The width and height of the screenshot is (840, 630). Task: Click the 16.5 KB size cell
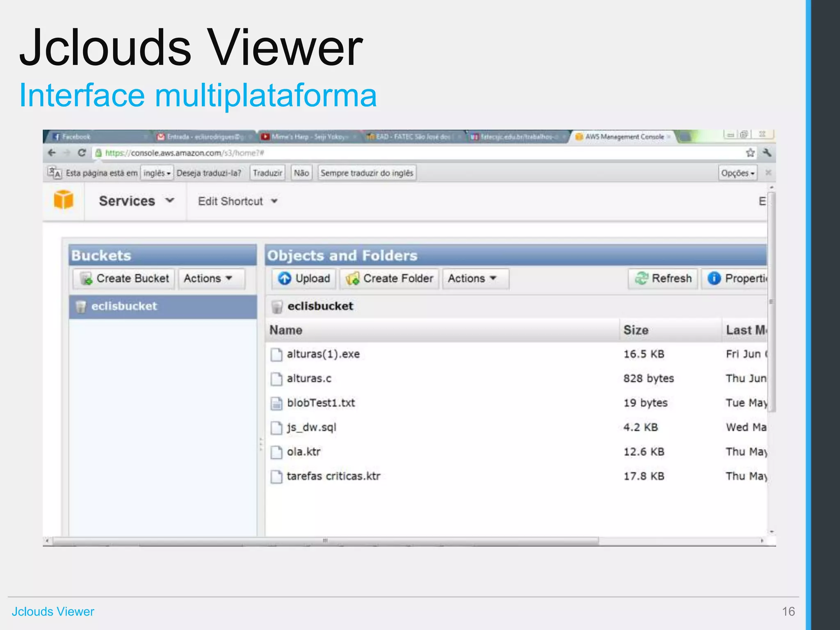pos(644,354)
